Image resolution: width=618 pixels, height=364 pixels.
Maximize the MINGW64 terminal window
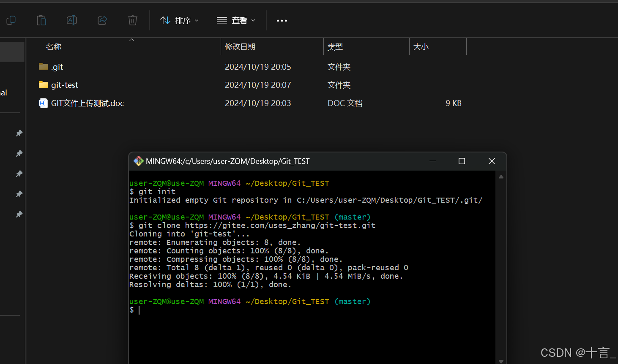pyautogui.click(x=462, y=161)
